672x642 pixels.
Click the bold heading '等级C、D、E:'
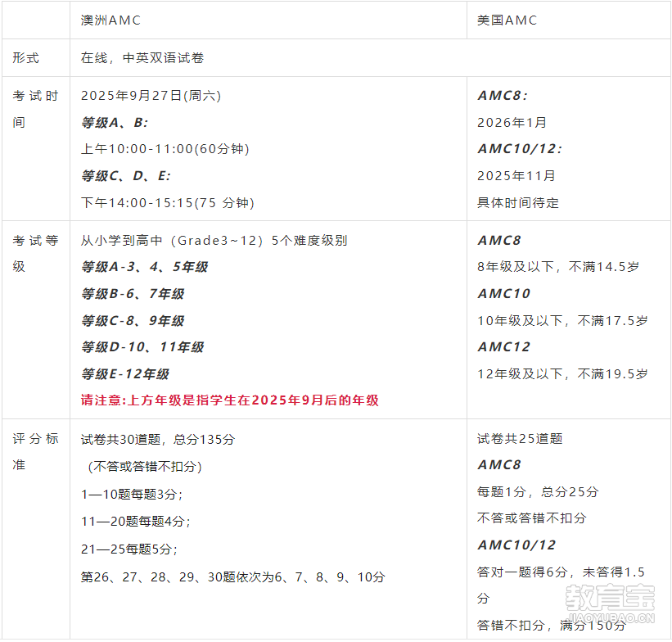click(126, 176)
